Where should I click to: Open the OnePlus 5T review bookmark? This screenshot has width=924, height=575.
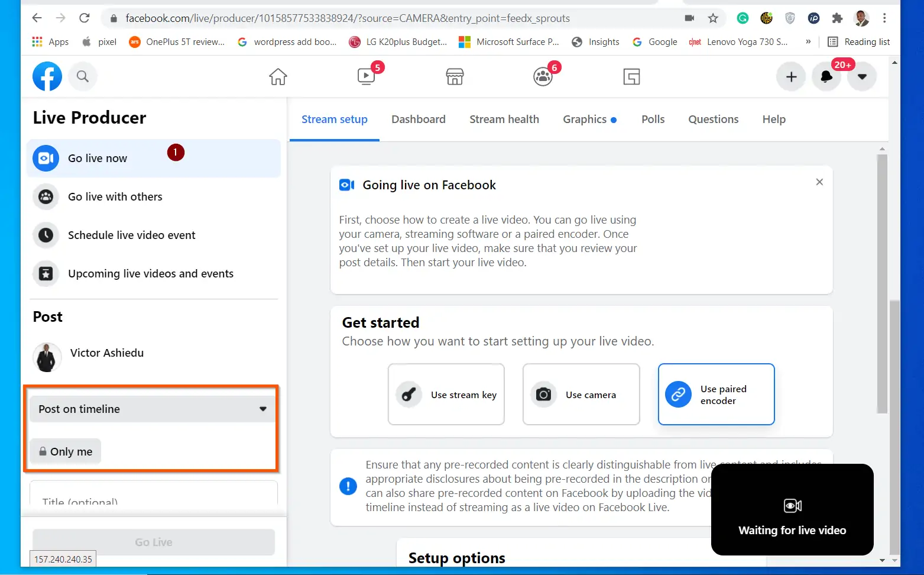tap(177, 42)
